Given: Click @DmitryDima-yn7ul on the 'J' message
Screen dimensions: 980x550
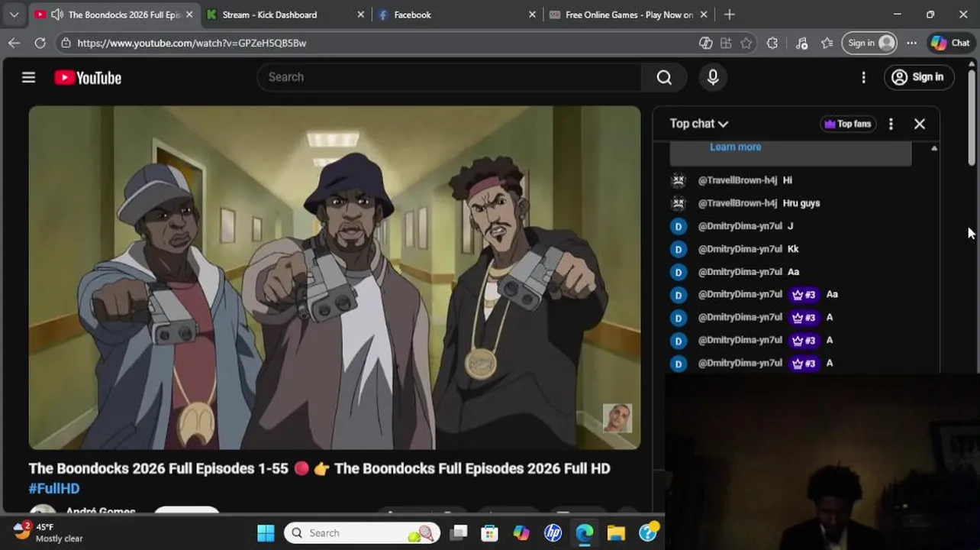Looking at the screenshot, I should point(740,226).
